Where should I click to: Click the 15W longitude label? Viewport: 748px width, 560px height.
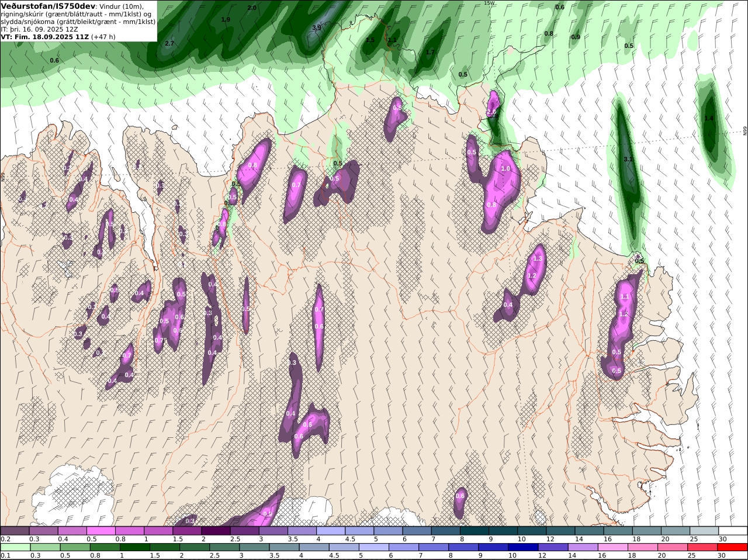(489, 3)
